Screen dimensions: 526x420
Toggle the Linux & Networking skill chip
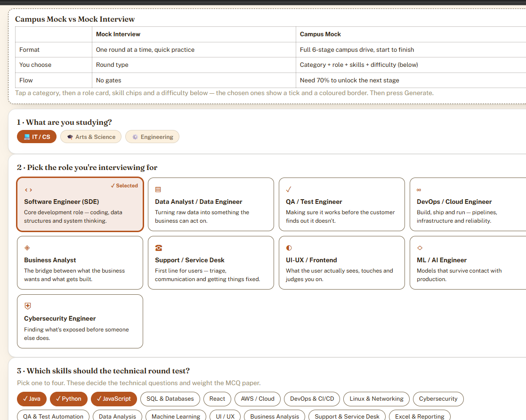[376, 399]
